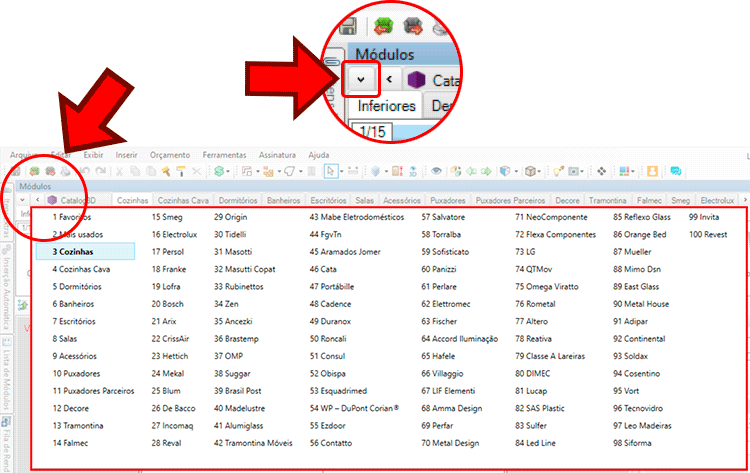Open dropdown arrow next to cursor tool
Screen dimensions: 750x473
(x=342, y=172)
